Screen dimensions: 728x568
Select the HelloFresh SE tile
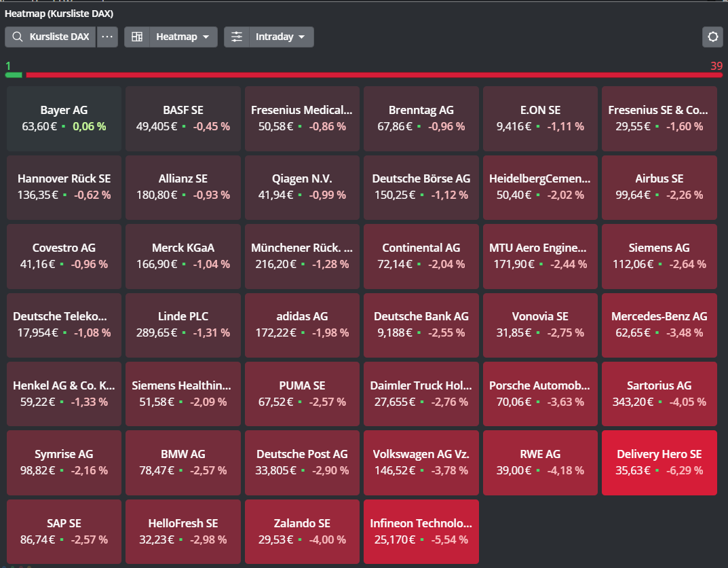point(183,532)
